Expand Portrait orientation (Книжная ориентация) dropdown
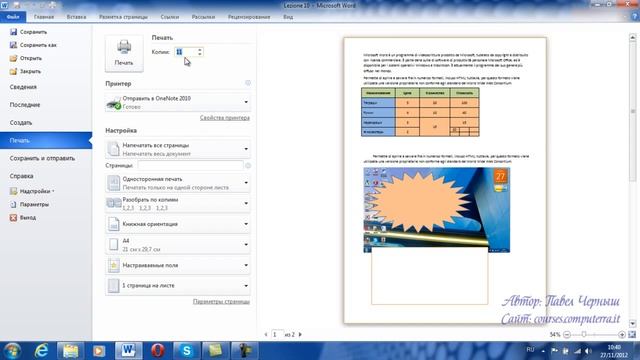The height and width of the screenshot is (360, 640). tap(178, 224)
